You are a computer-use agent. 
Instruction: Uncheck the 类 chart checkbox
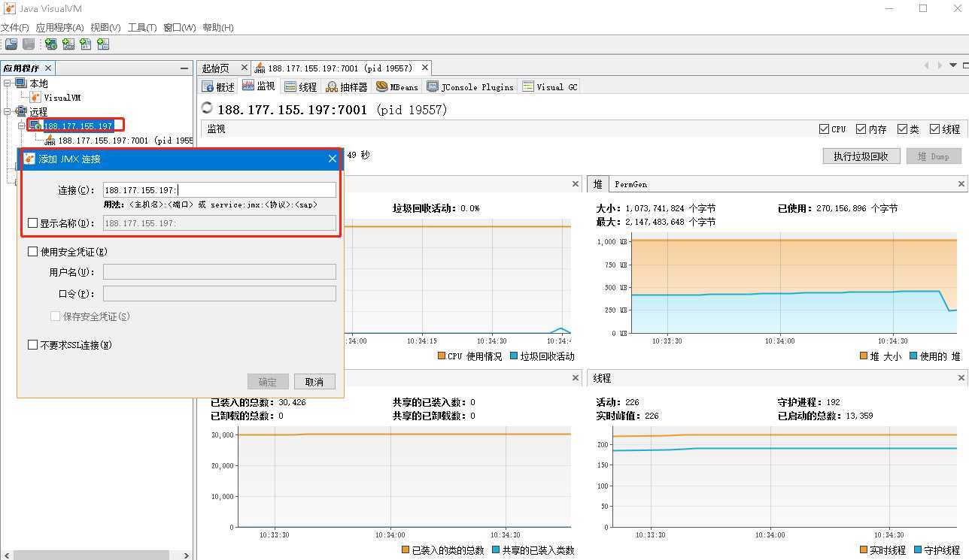point(902,129)
